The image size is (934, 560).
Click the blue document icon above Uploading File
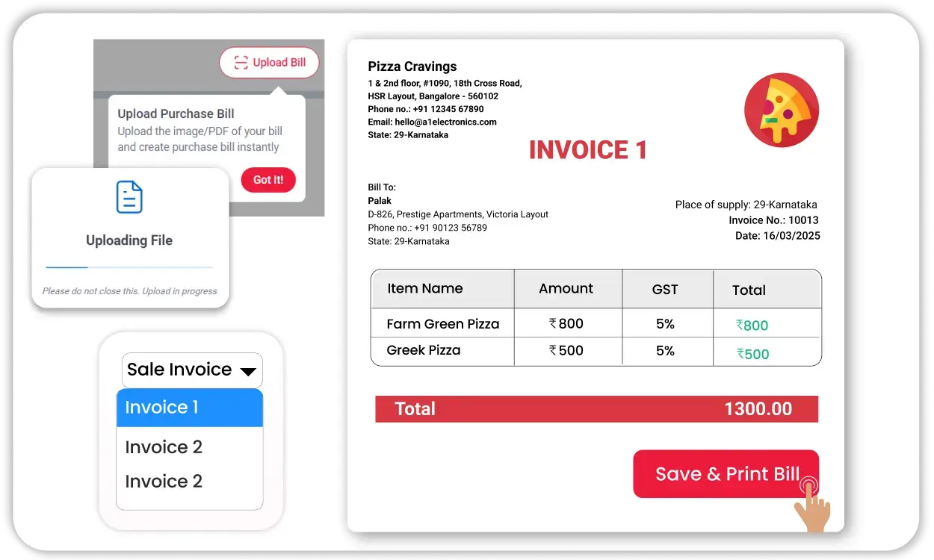tap(129, 197)
